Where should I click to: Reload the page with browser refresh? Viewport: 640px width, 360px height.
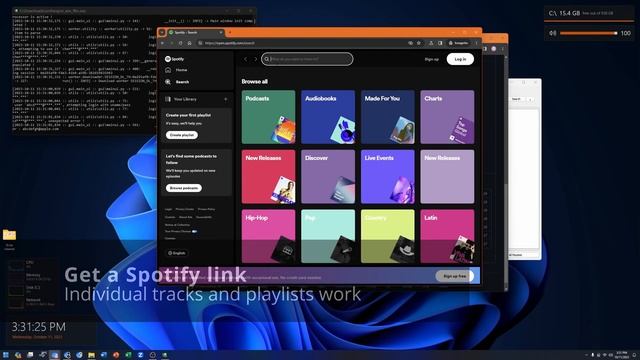[x=180, y=43]
